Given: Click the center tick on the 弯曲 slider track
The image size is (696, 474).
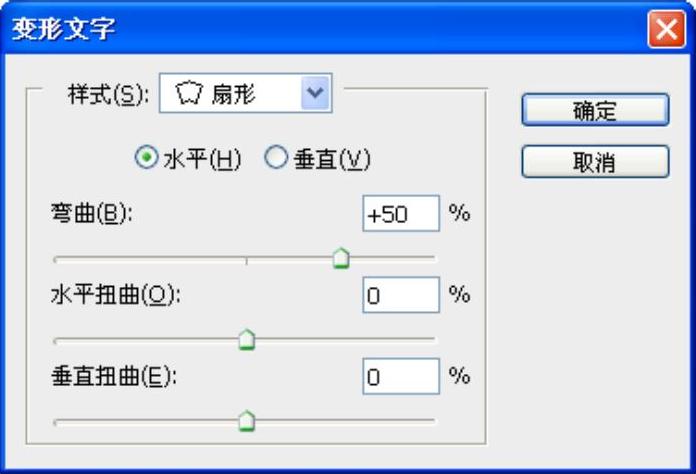Looking at the screenshot, I should (x=247, y=259).
